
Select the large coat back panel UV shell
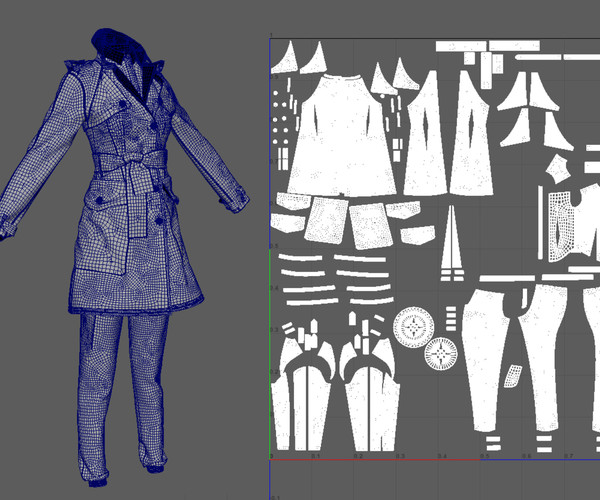341,135
